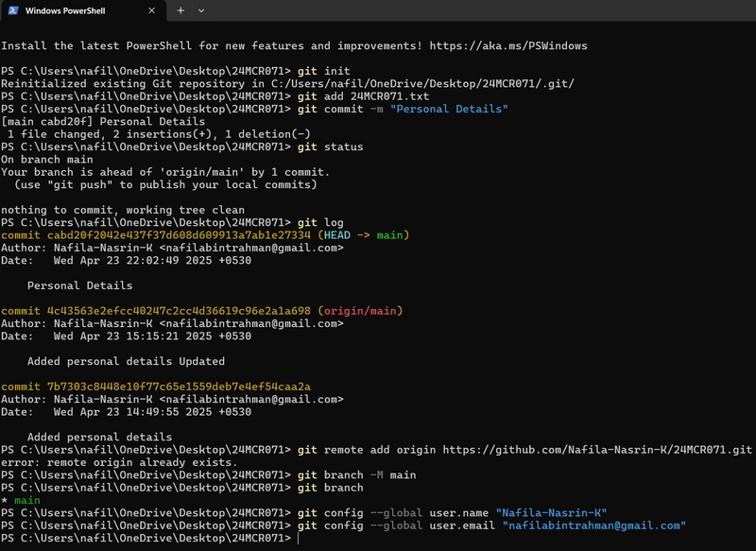Click the "(HEAD -> main)" ref label

tap(363, 235)
